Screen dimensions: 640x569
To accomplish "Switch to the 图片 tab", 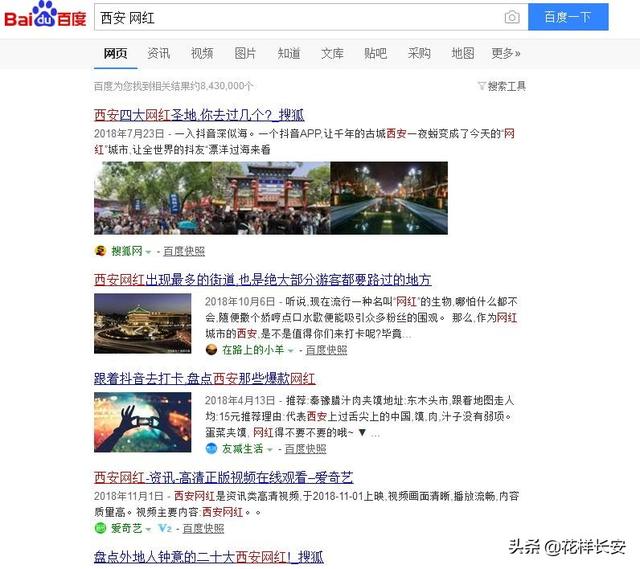I will pos(245,53).
